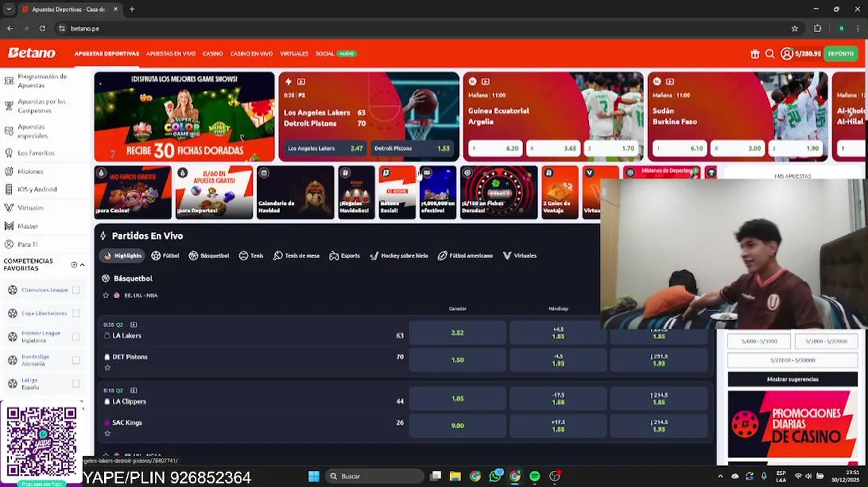The width and height of the screenshot is (868, 487).
Task: Bookmark this page with the star icon
Action: click(x=795, y=28)
